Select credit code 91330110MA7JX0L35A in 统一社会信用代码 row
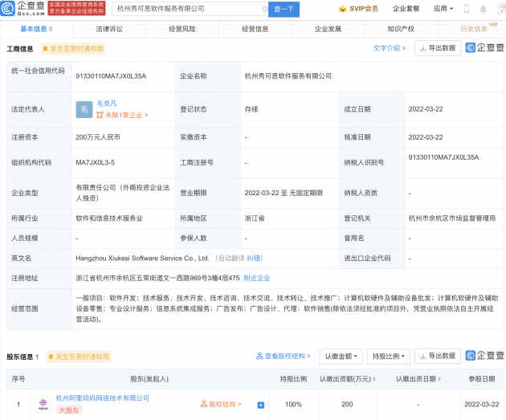This screenshot has width=506, height=420. 111,76
